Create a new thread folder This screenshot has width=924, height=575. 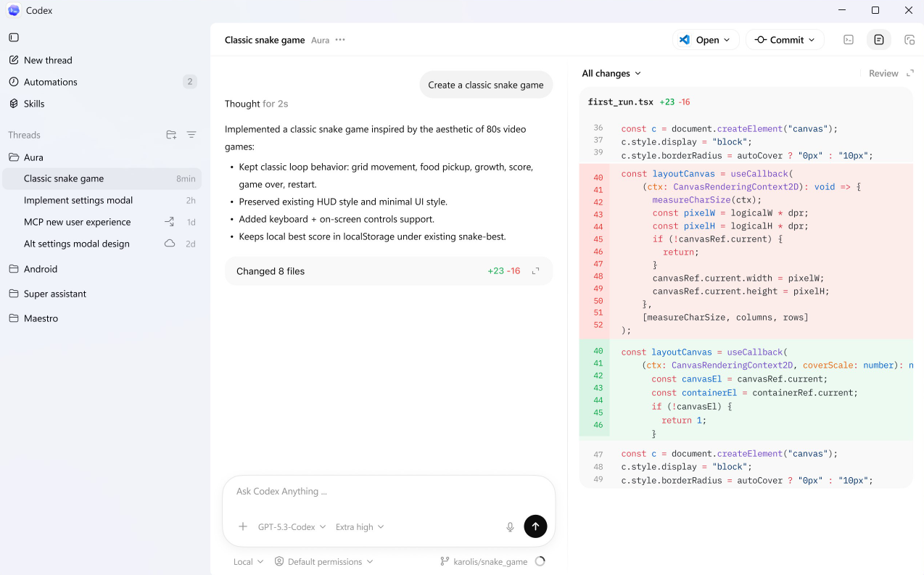coord(170,134)
